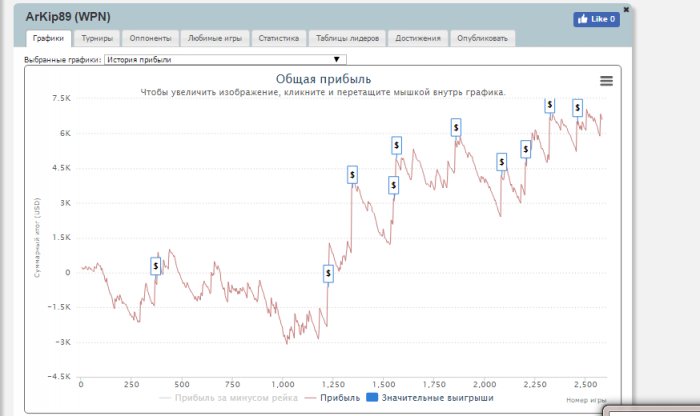
Task: Click the blue Значительные выигрыши legend swatch
Action: point(372,397)
